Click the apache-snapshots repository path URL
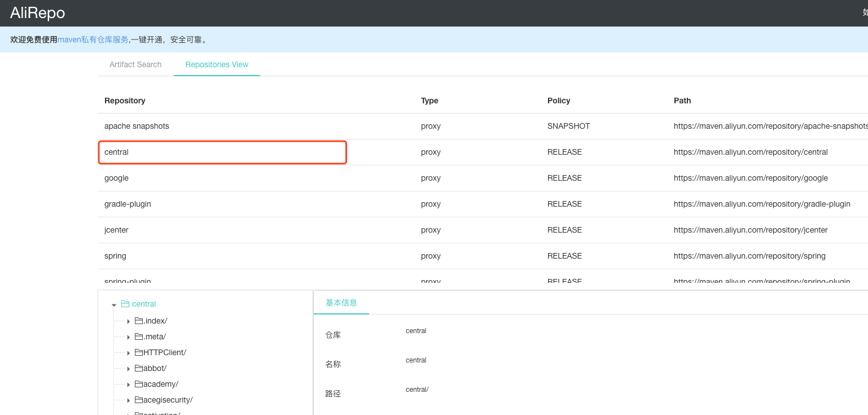The width and height of the screenshot is (868, 415). click(x=771, y=126)
